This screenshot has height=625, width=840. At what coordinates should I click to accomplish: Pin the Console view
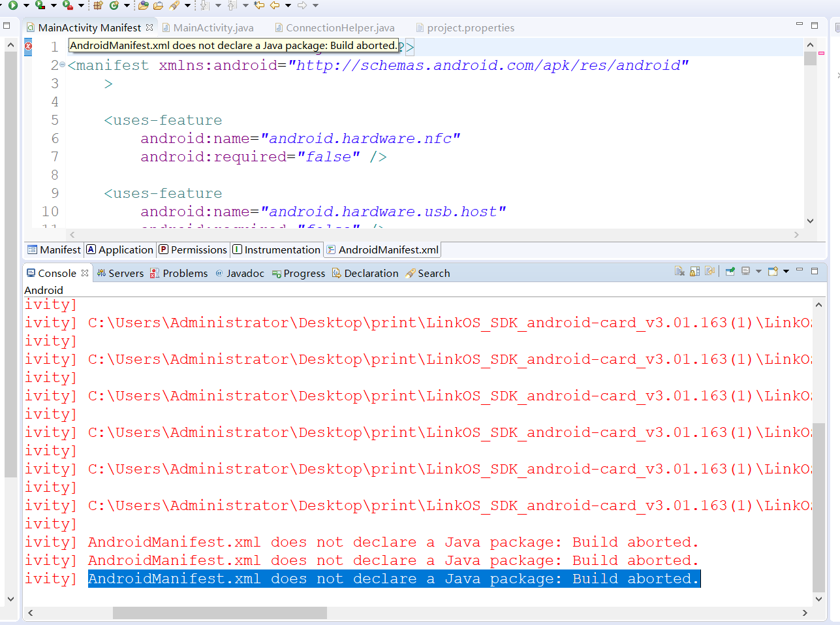pyautogui.click(x=730, y=271)
